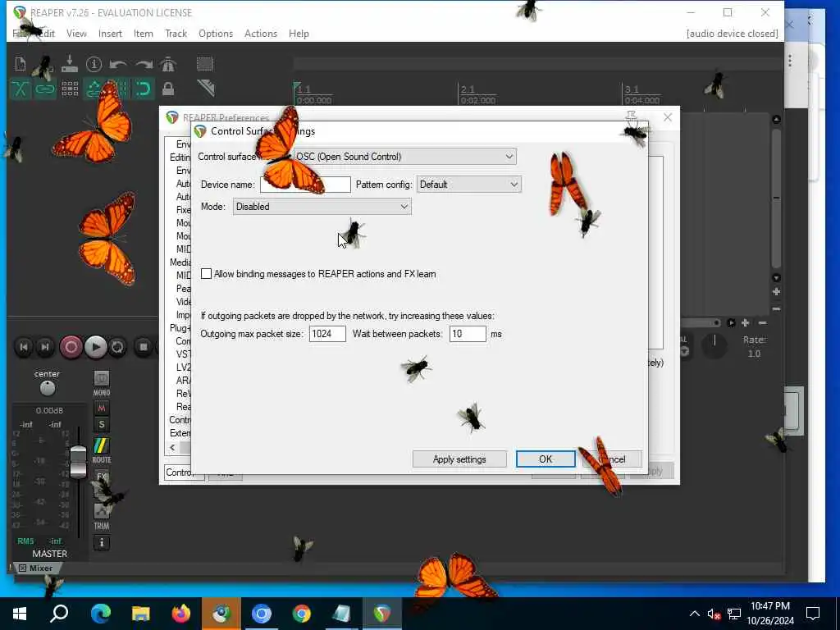Open the Help menu
Image resolution: width=840 pixels, height=630 pixels.
click(x=299, y=33)
